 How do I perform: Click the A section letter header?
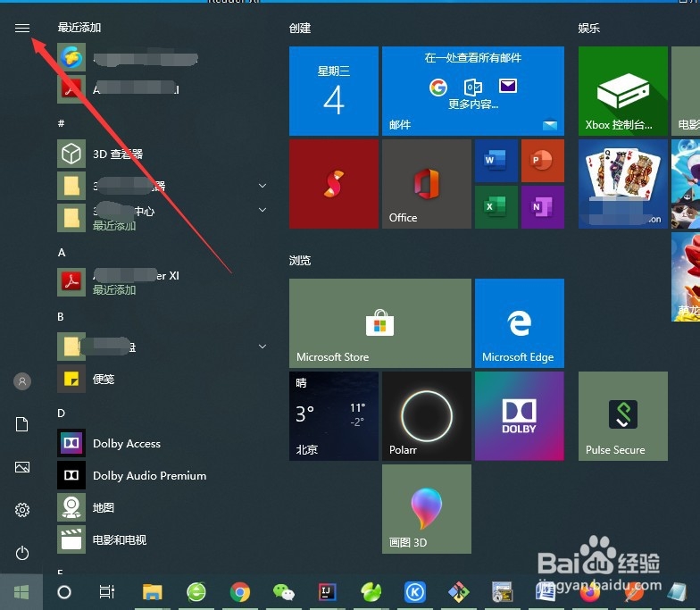tap(62, 252)
